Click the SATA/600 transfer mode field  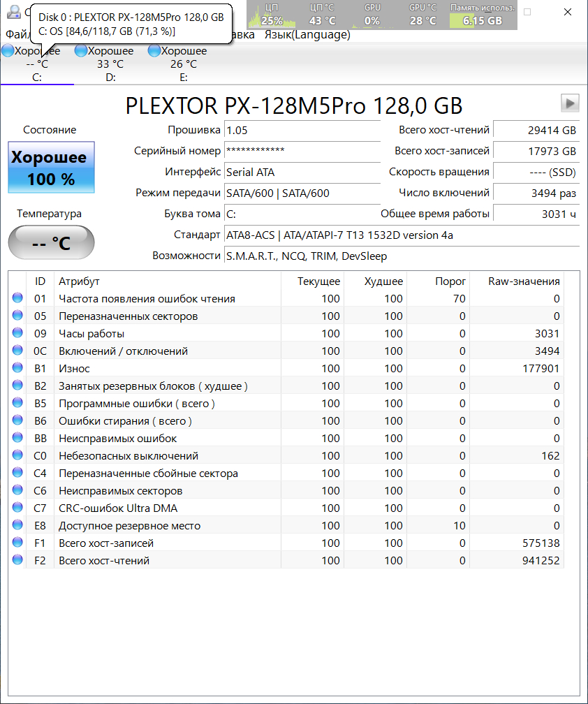tap(302, 193)
